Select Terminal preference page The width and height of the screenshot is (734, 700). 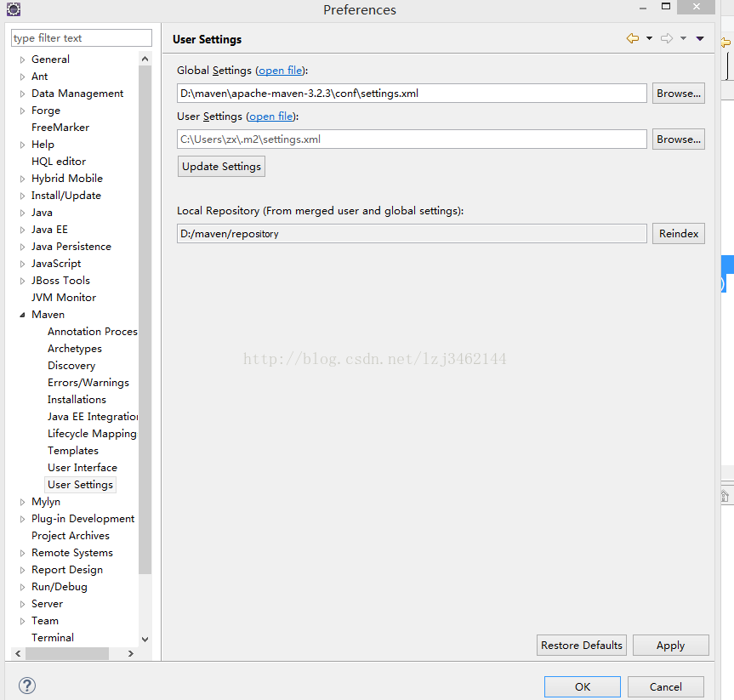coord(53,638)
